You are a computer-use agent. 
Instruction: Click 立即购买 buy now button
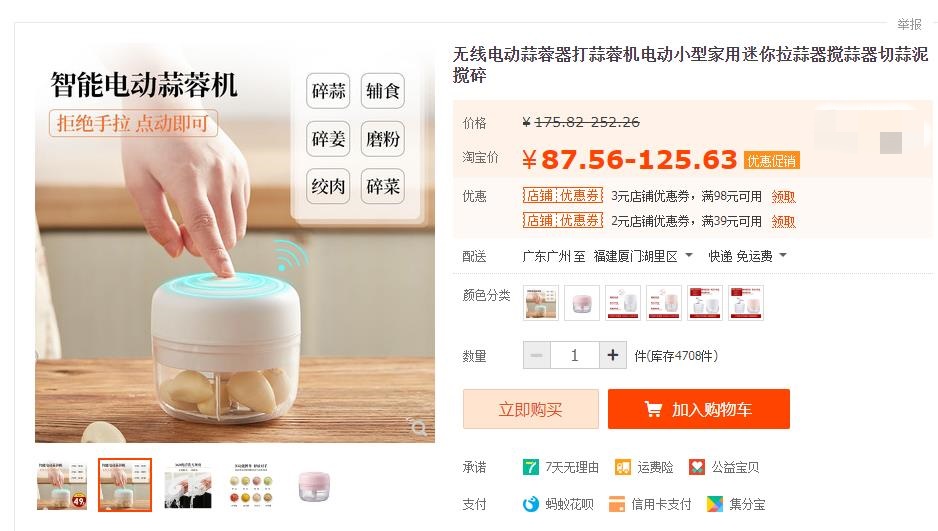pos(531,409)
